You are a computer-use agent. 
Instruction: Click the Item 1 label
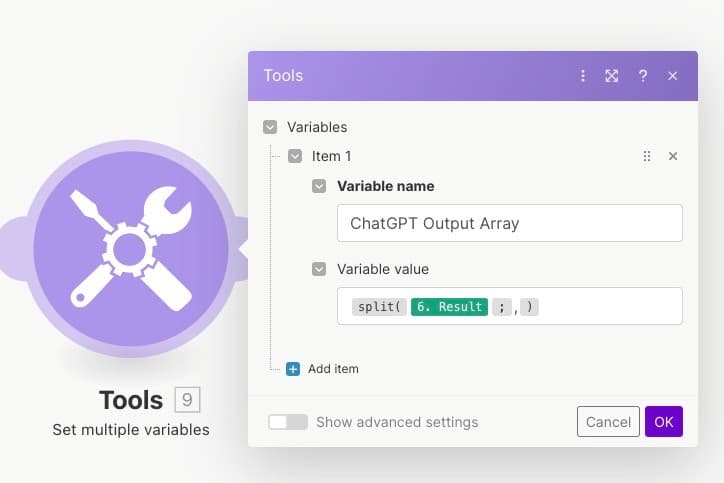click(332, 156)
